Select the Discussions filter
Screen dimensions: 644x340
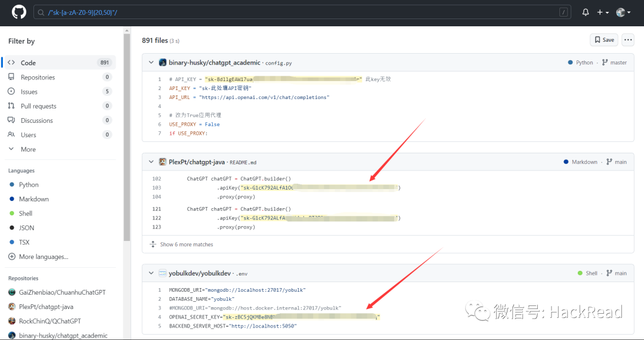tap(60, 120)
